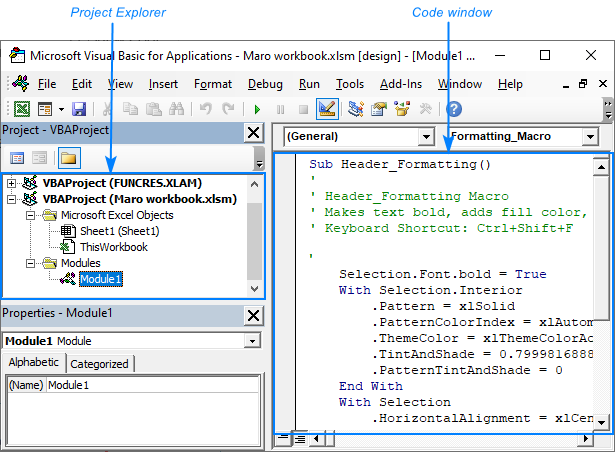Click the Paste clipboard icon
Screen dimensions: 615x452
click(154, 109)
